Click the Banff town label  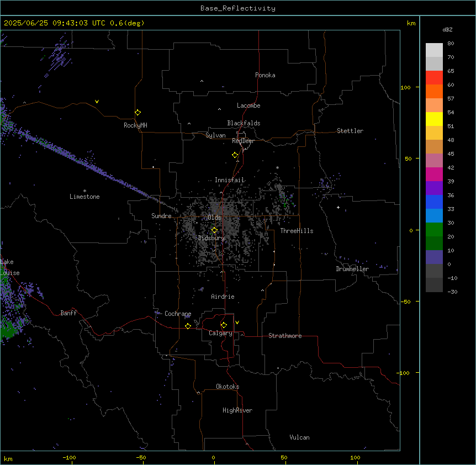point(68,313)
